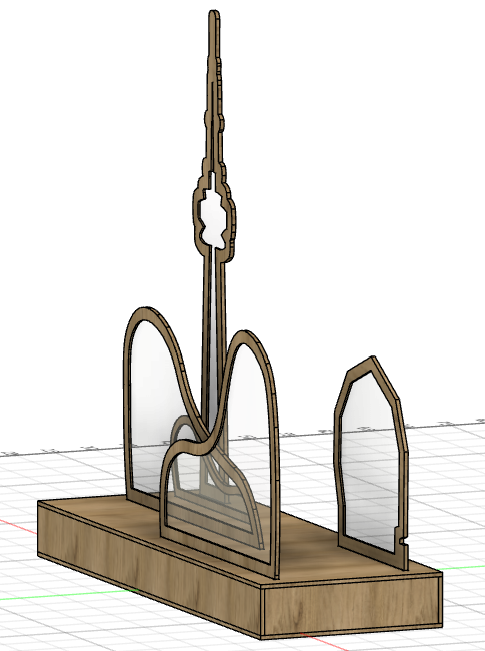Screen dimensions: 485x651
Task: Pick the base's short end face
Action: 351,606
